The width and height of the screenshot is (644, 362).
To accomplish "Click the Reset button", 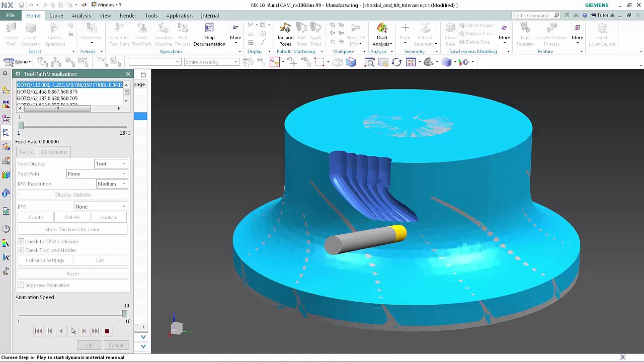I will (x=73, y=274).
